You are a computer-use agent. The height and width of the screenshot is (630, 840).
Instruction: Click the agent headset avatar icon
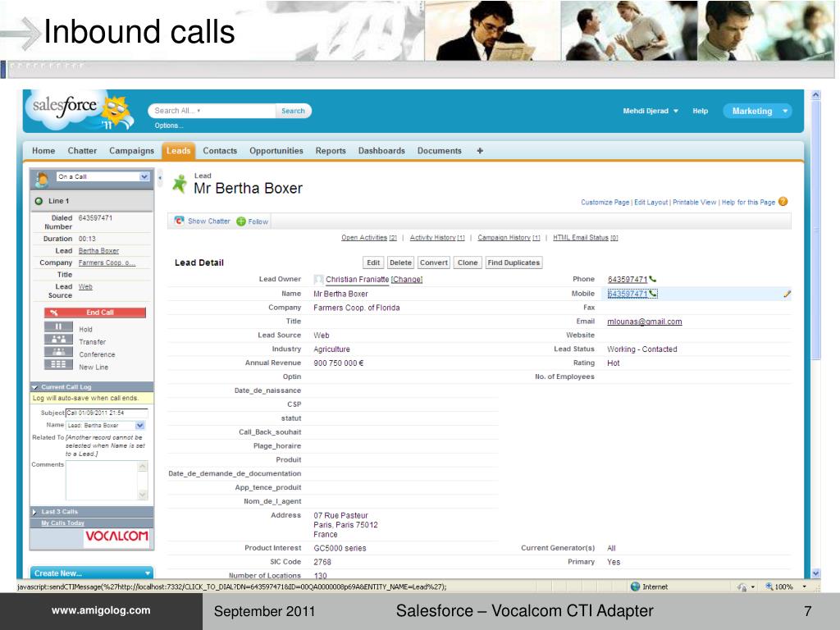click(x=42, y=179)
